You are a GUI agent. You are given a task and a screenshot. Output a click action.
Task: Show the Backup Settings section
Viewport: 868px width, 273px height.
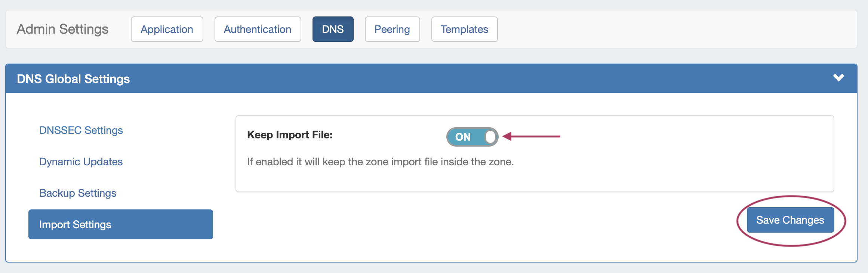pos(78,193)
